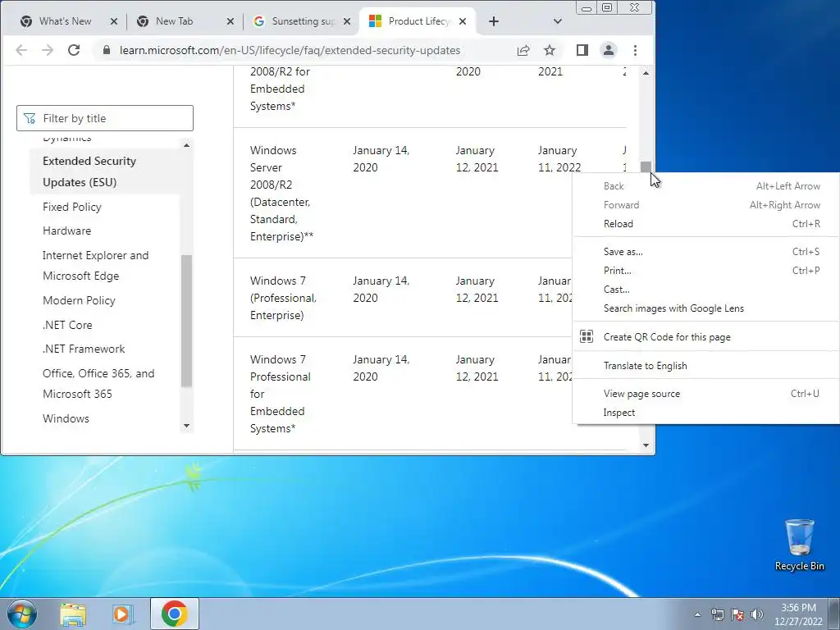Choose Save as... from context menu

pyautogui.click(x=706, y=252)
